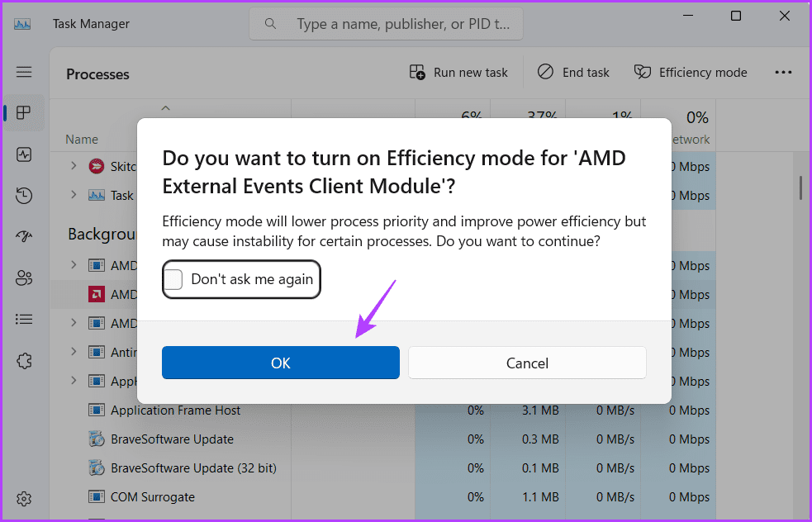
Task: Open Task Manager settings gear
Action: tap(24, 499)
